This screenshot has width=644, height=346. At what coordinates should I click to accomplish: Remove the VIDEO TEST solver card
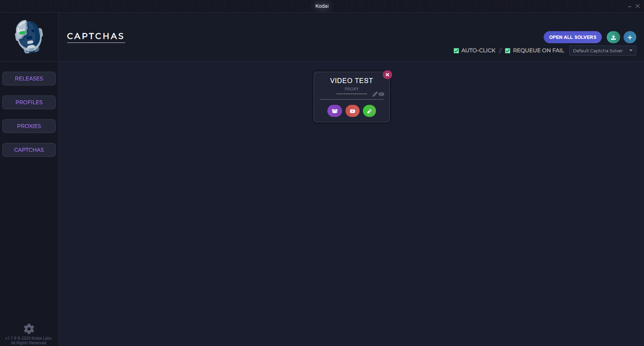coord(387,75)
